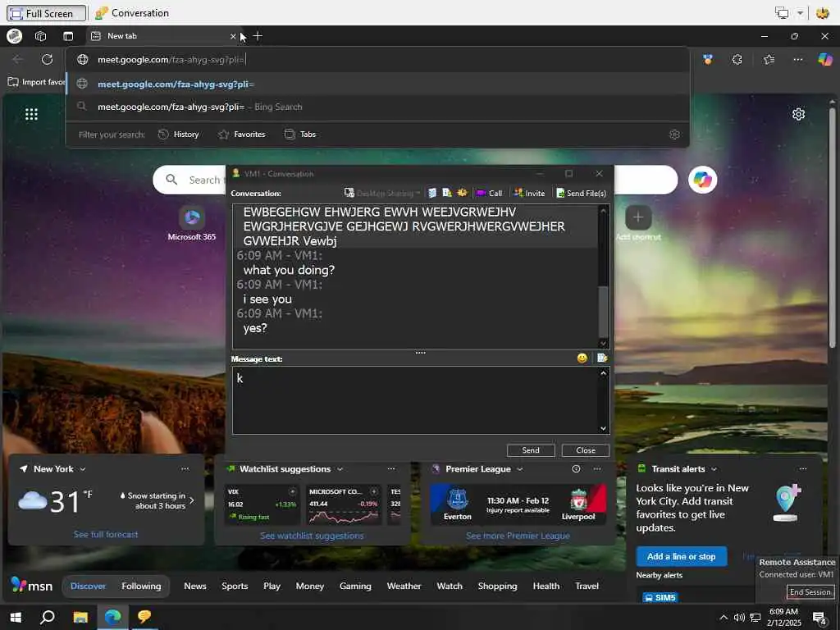Select the Following tab
This screenshot has height=630, width=840.
pyautogui.click(x=141, y=586)
